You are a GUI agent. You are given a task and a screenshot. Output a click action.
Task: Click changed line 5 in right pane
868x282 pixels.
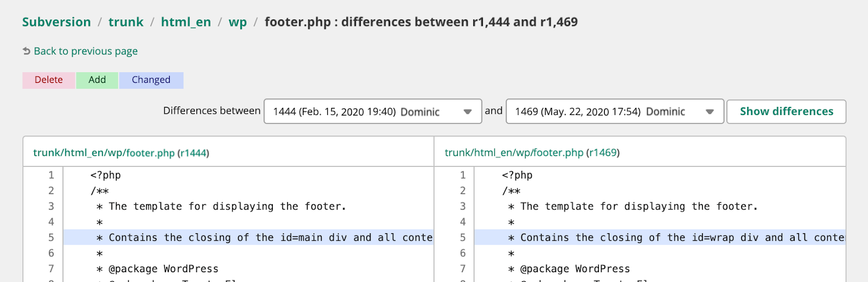(x=660, y=238)
